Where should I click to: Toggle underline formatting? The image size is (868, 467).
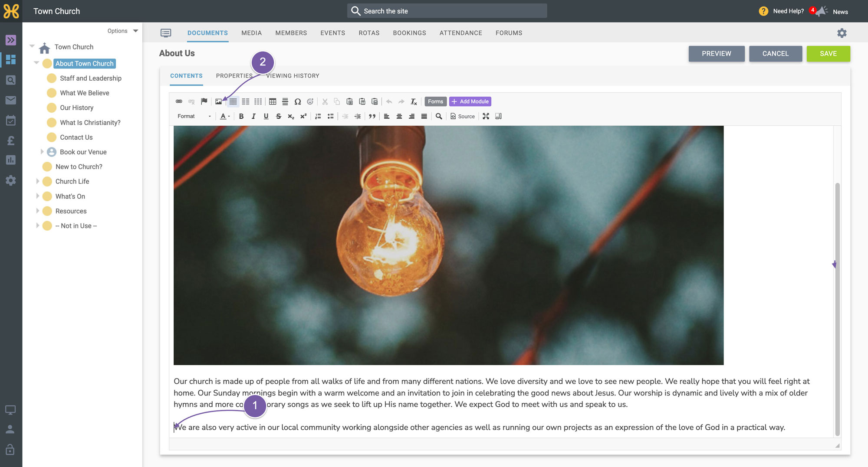(x=266, y=116)
